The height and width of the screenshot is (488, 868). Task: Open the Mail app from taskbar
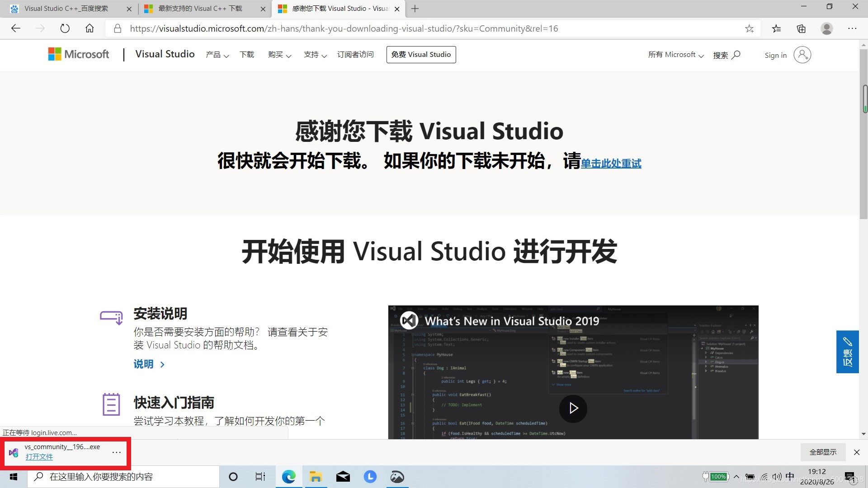click(343, 477)
